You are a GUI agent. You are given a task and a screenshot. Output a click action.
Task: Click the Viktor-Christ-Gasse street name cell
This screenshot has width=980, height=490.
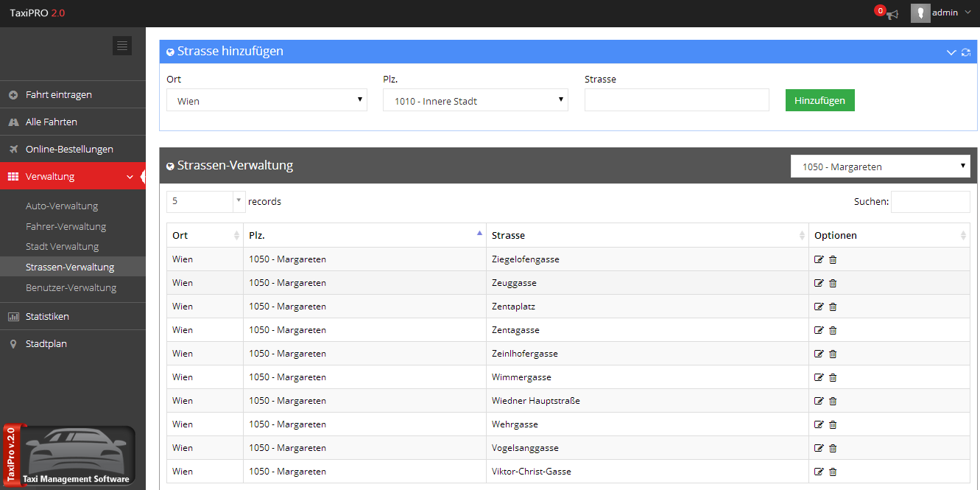(x=647, y=472)
